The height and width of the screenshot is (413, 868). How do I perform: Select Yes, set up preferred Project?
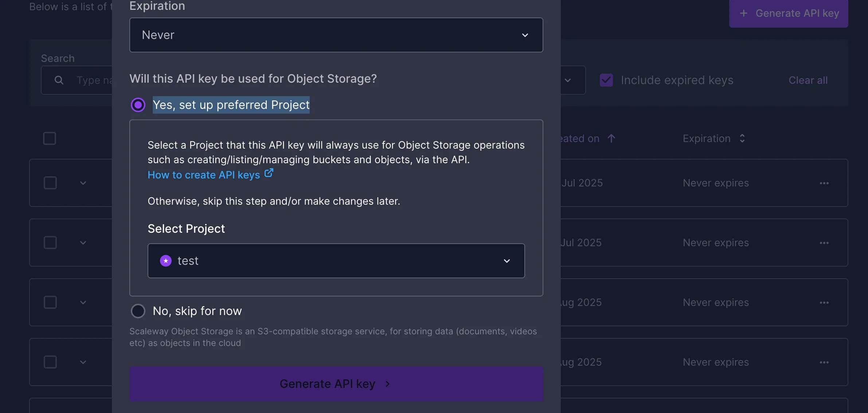(x=138, y=105)
